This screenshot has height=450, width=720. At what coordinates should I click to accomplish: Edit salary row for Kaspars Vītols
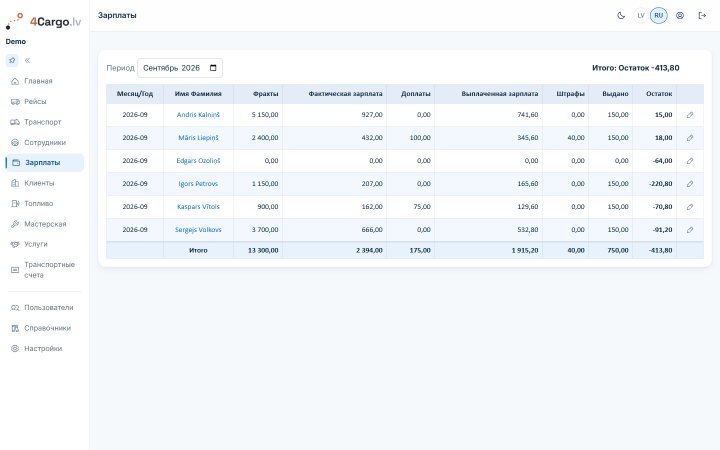(x=690, y=207)
